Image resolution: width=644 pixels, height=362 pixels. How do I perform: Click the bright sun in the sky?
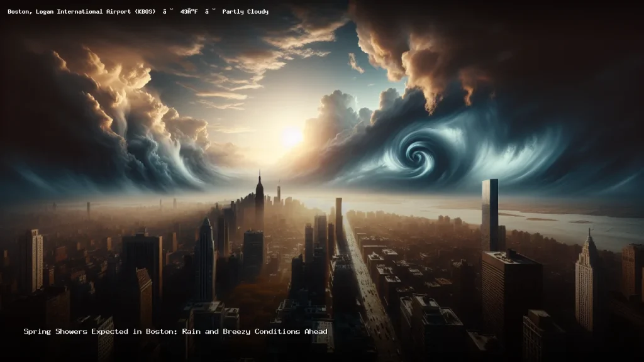(291, 136)
